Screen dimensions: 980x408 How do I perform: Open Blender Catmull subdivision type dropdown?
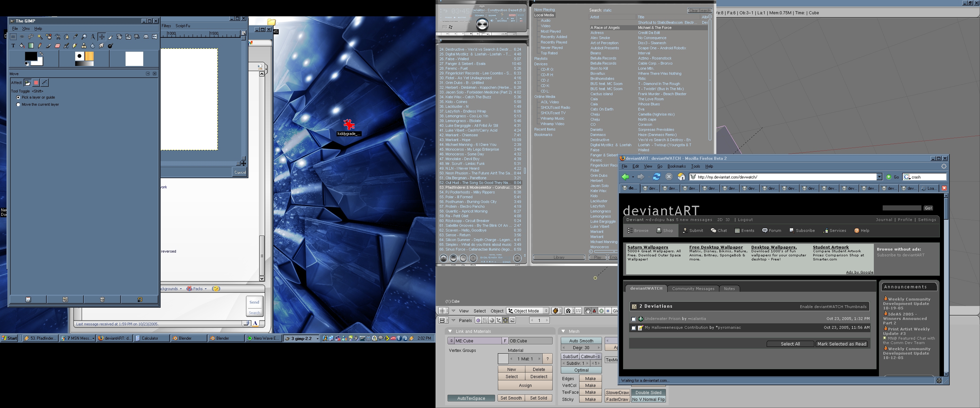point(590,356)
